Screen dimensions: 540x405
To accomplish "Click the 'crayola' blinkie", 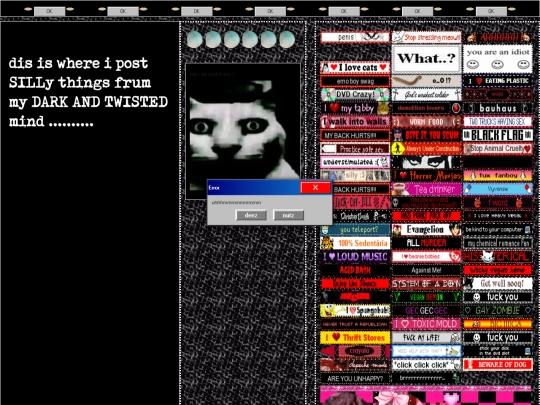I will [355, 351].
